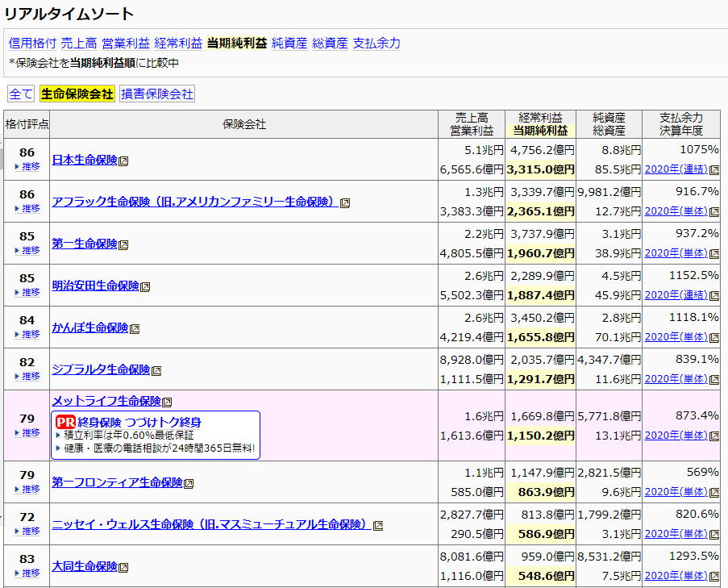Open external link icon beside 第一生命保険
The height and width of the screenshot is (588, 728).
123,244
